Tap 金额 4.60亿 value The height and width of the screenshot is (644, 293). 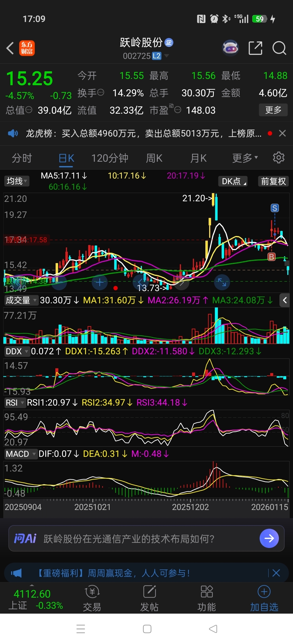point(273,93)
